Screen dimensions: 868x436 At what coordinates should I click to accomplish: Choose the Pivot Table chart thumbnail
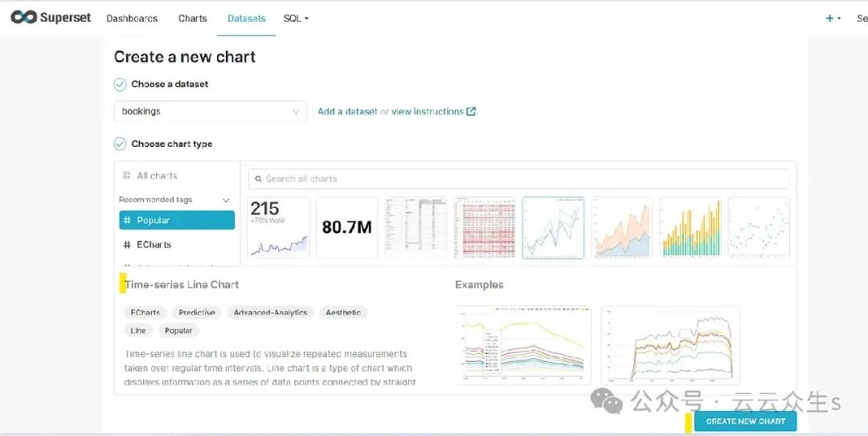[x=484, y=228]
